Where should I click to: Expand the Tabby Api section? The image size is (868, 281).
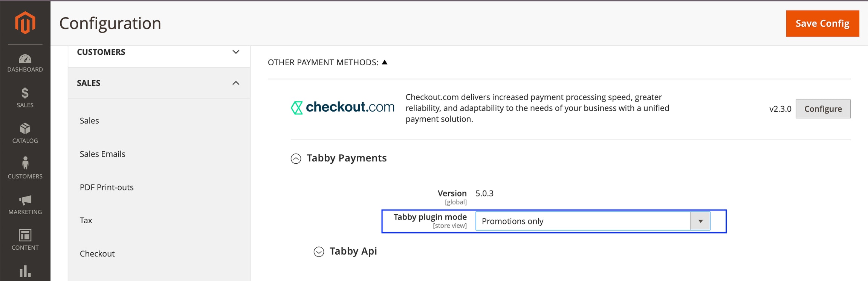tap(319, 252)
